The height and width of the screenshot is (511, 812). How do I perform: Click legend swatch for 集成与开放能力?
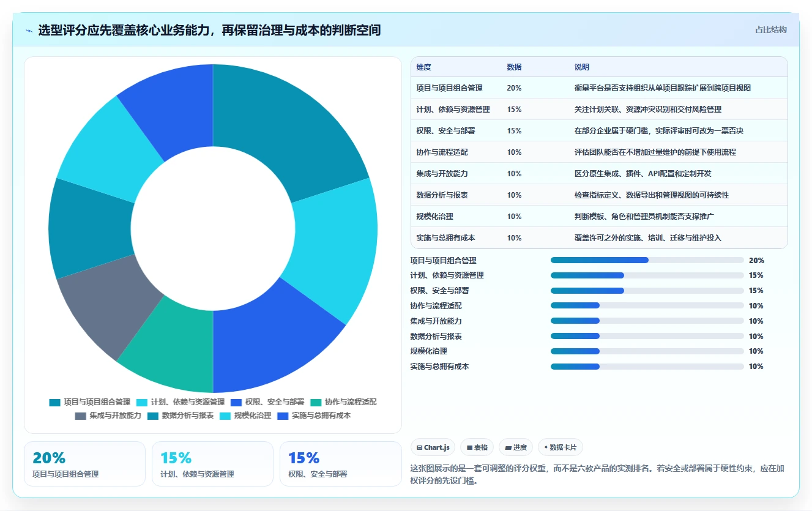click(x=80, y=416)
